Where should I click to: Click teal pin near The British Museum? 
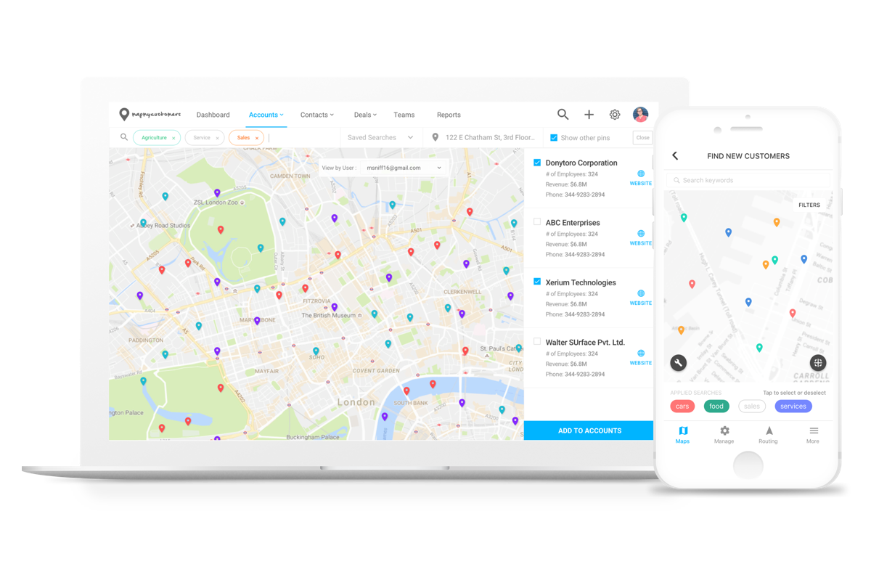coord(375,314)
